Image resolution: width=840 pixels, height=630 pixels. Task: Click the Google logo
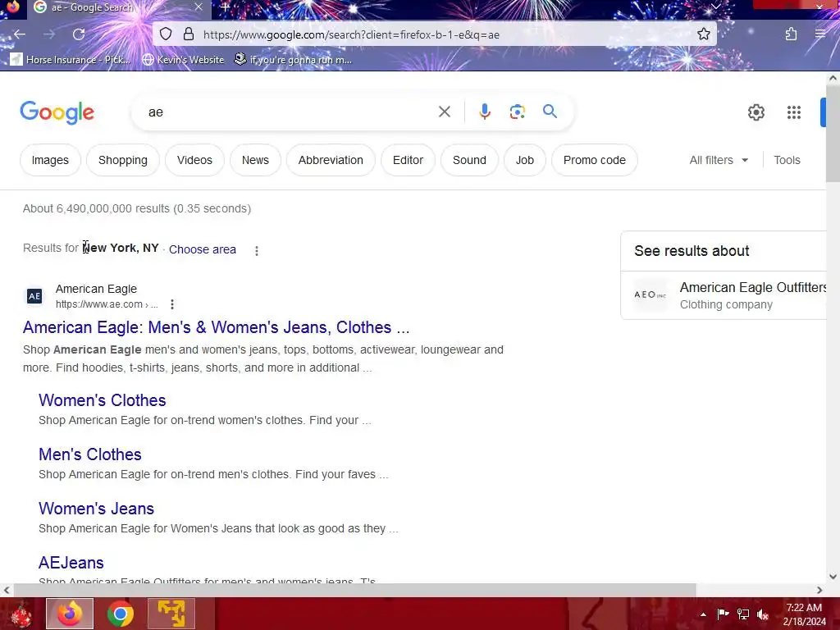tap(57, 112)
